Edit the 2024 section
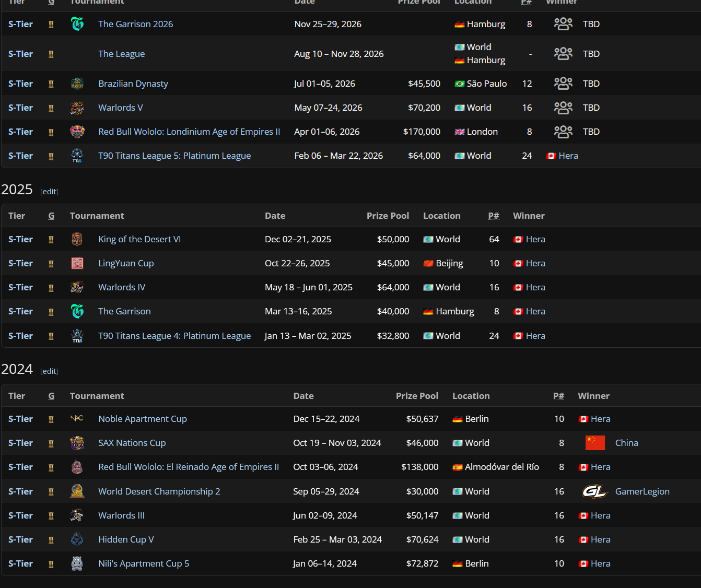Screen dimensions: 701x588 50,371
